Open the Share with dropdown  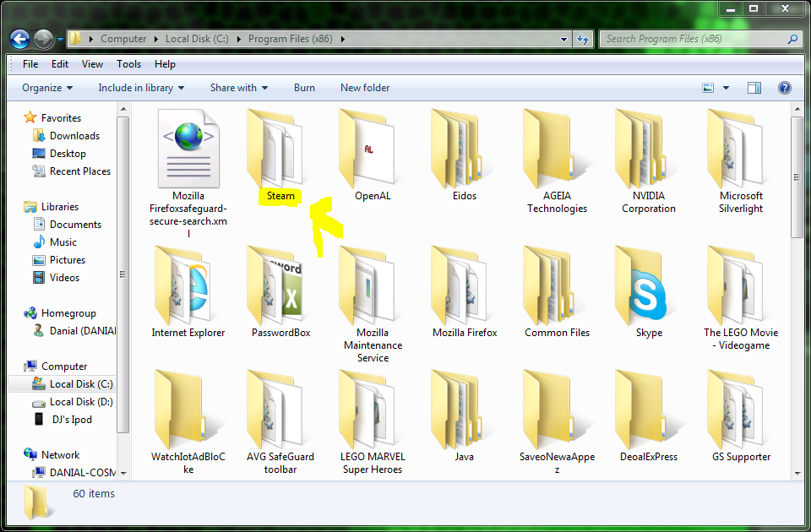click(x=239, y=88)
